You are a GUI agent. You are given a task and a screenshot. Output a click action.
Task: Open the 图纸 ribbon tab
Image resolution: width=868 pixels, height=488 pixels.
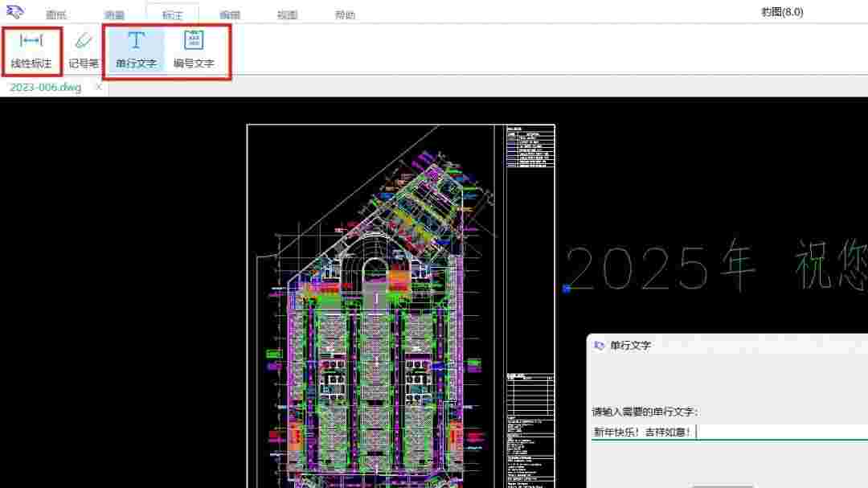(x=56, y=15)
